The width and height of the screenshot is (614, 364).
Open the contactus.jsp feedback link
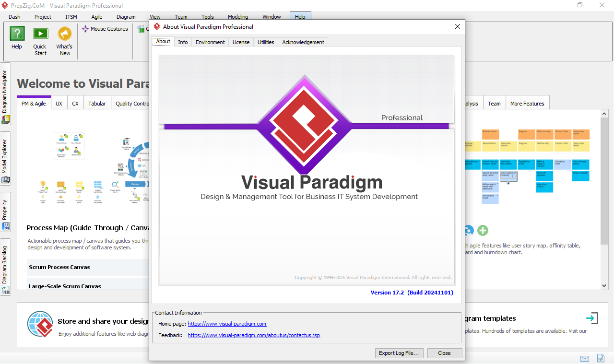(254, 335)
